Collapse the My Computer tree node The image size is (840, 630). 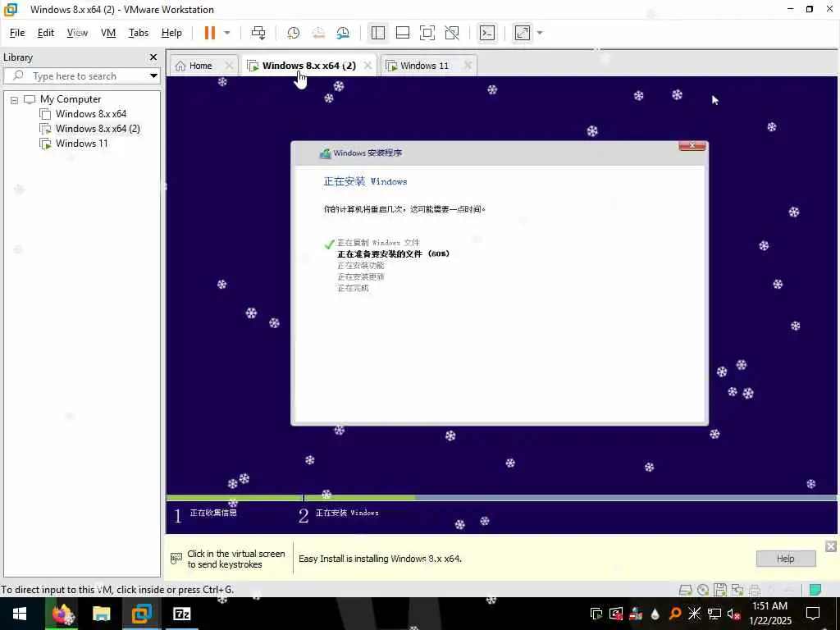(15, 100)
